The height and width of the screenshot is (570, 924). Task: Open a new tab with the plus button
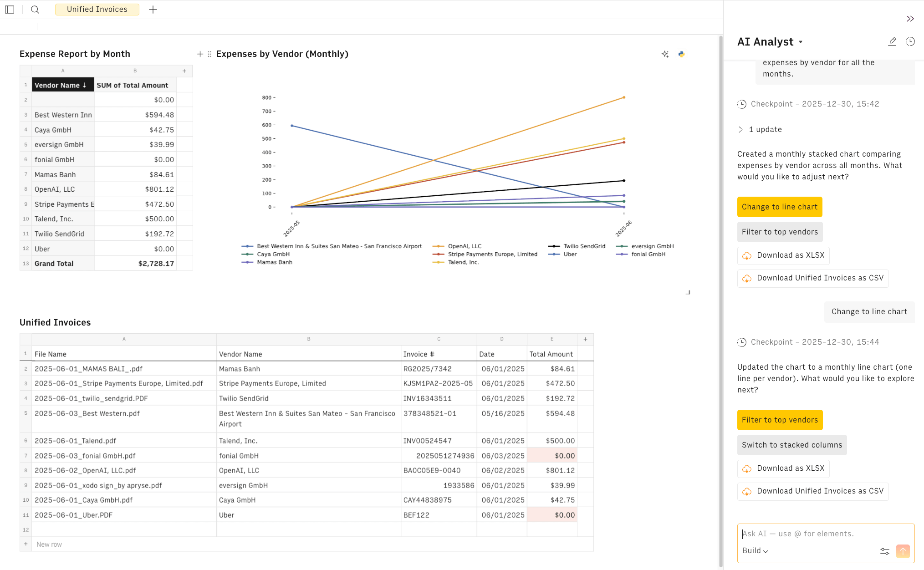pos(153,9)
